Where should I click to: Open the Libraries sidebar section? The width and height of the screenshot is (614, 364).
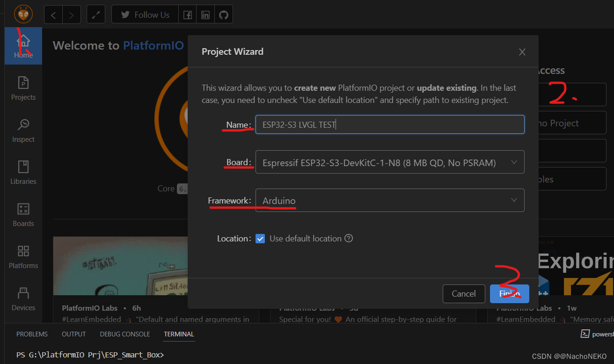23,173
